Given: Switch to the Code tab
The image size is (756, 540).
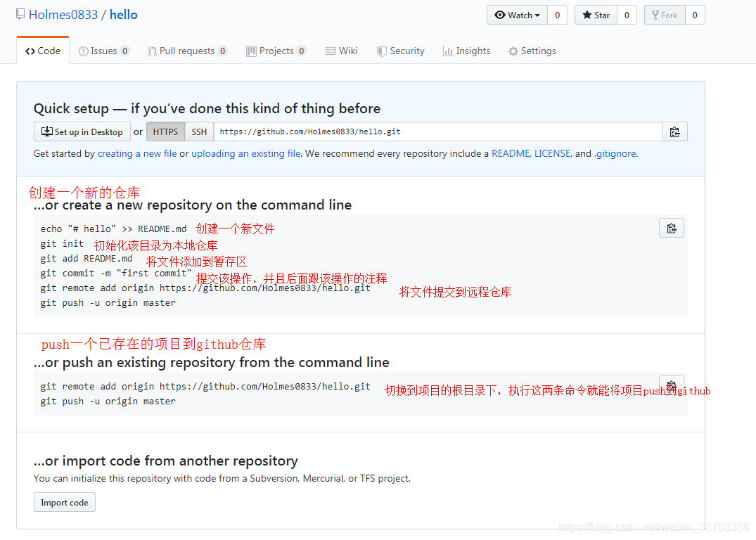Looking at the screenshot, I should [x=43, y=51].
